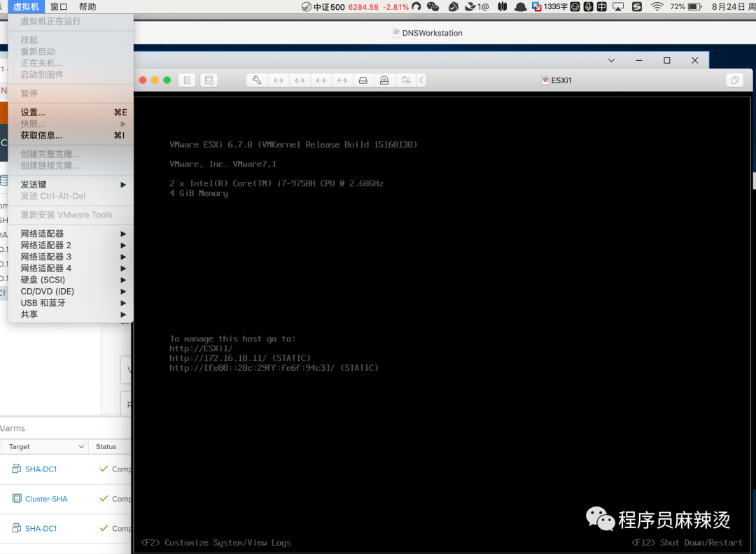Click the Wi-Fi status icon in the menu bar
Image resolution: width=756 pixels, height=554 pixels.
pos(657,7)
